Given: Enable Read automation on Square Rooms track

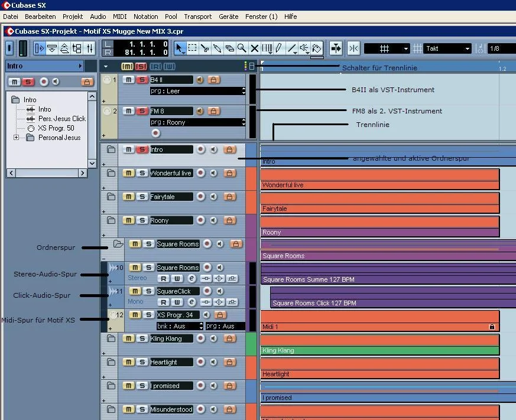Looking at the screenshot, I should pos(163,278).
